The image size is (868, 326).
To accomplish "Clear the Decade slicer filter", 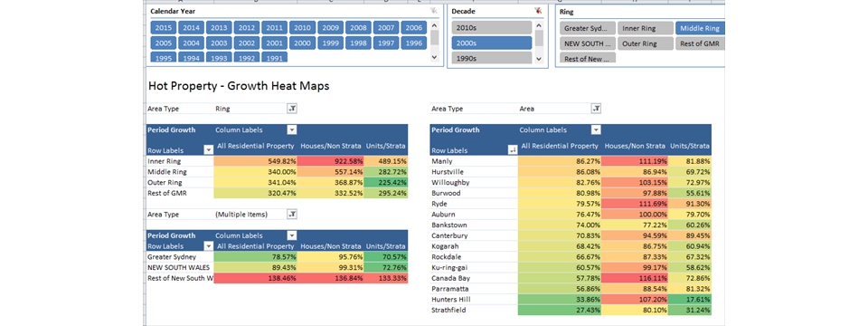I will tap(537, 11).
